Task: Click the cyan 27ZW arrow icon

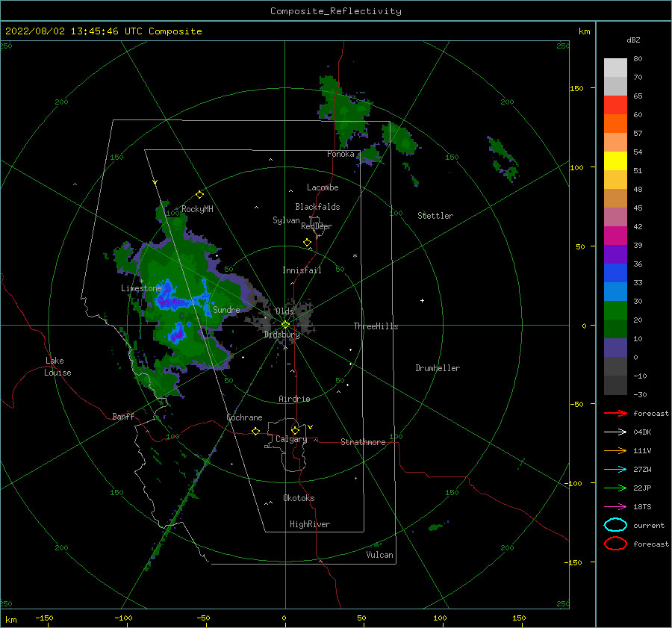Action: coord(615,470)
